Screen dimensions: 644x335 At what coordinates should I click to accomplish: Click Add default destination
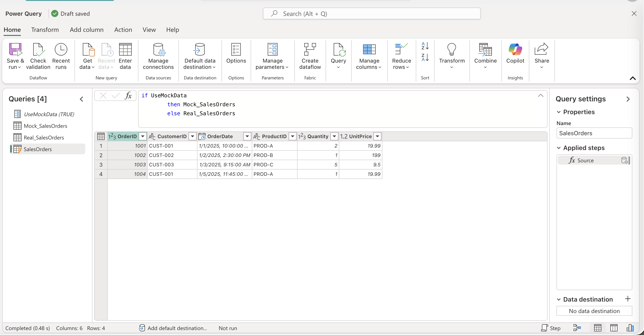pos(173,328)
